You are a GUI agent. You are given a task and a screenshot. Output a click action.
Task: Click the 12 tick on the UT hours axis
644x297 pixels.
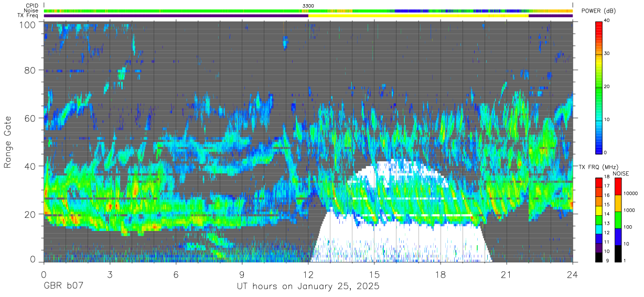[308, 275]
